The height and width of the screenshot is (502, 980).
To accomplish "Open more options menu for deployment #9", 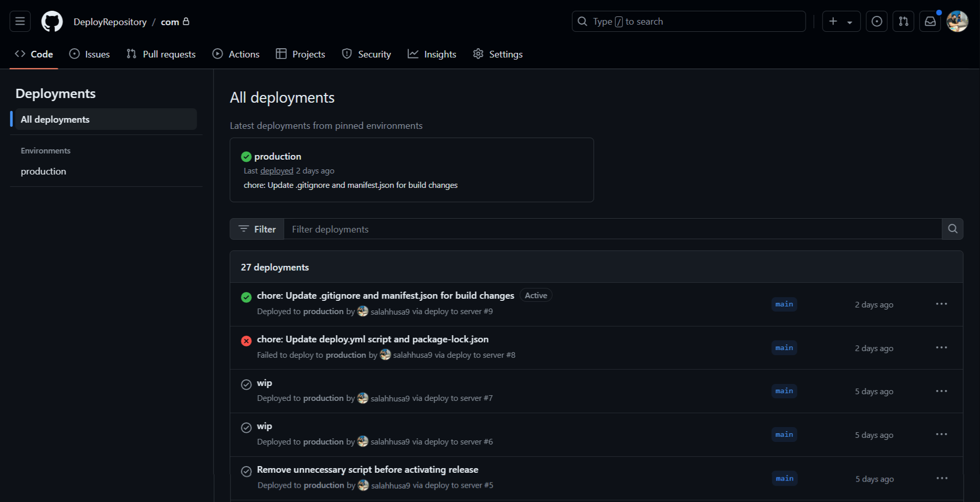I will pyautogui.click(x=942, y=304).
